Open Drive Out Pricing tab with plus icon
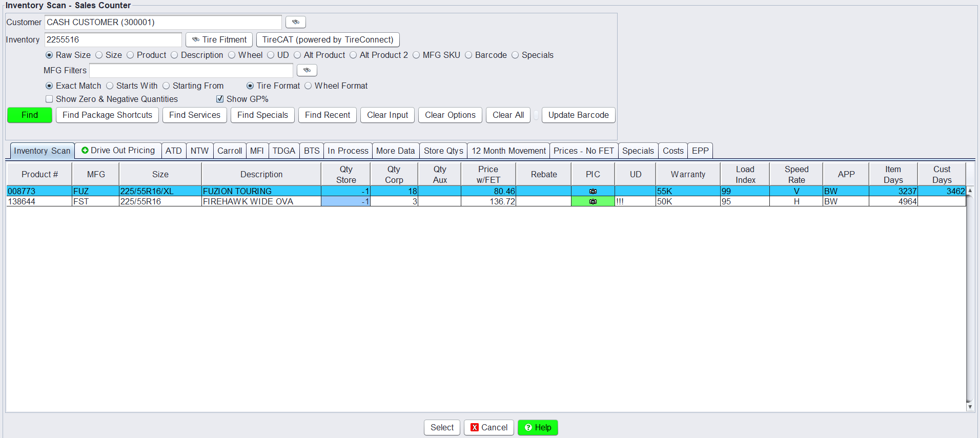 coord(118,151)
